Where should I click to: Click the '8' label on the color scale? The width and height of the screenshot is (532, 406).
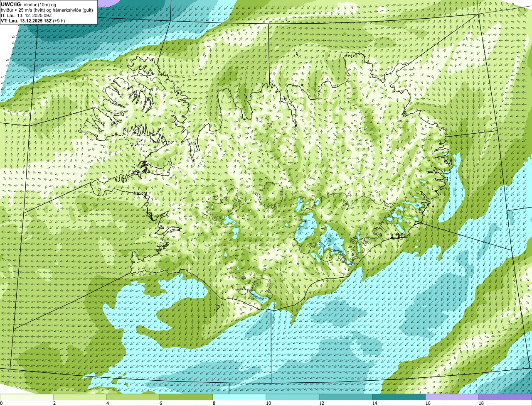[214, 403]
